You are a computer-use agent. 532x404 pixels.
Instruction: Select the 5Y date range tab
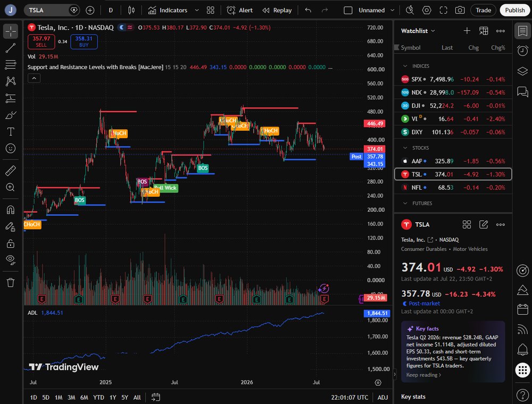click(x=125, y=398)
